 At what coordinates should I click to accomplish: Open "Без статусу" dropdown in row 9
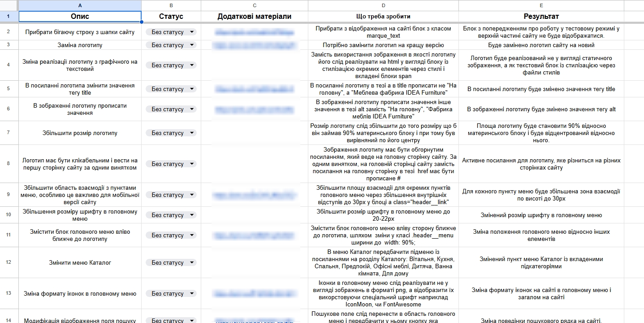[192, 195]
